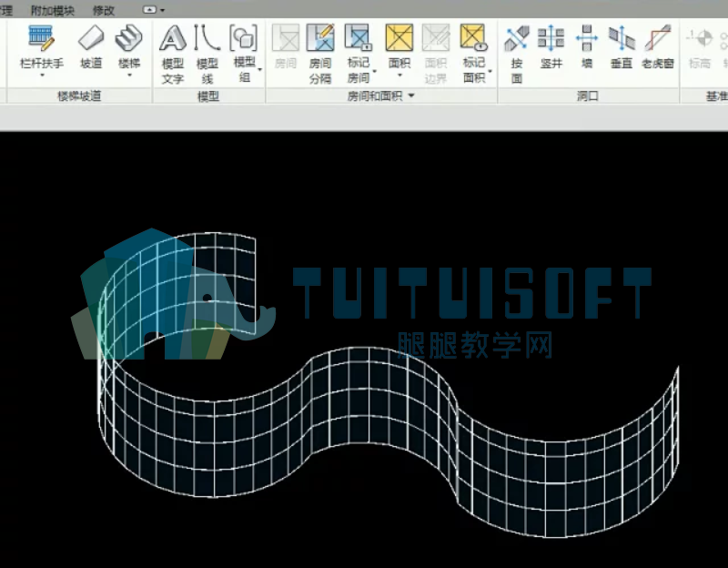Open the 修改 ribbon tab
The height and width of the screenshot is (568, 728).
pyautogui.click(x=104, y=10)
